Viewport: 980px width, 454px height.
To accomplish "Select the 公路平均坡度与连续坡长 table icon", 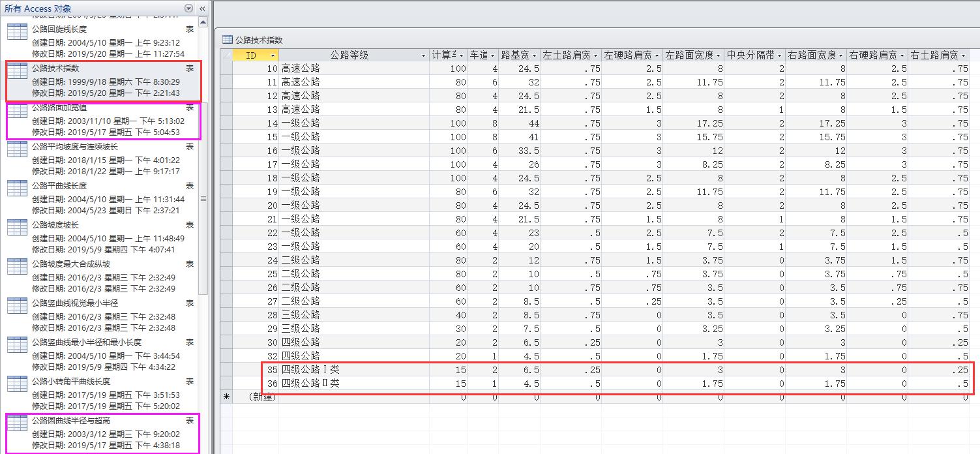I will click(17, 149).
